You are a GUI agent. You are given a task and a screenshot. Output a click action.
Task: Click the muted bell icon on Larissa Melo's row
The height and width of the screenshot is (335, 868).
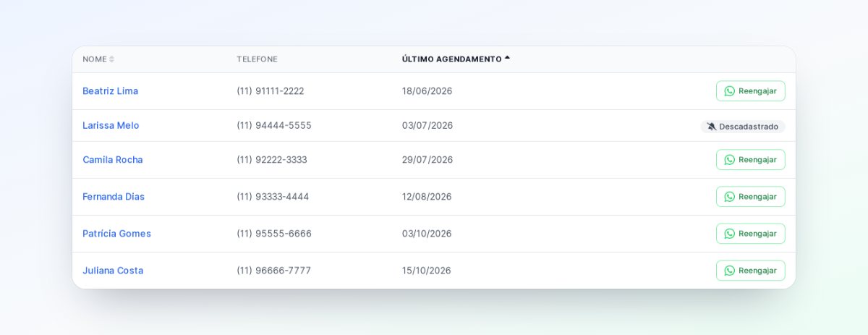pyautogui.click(x=712, y=127)
